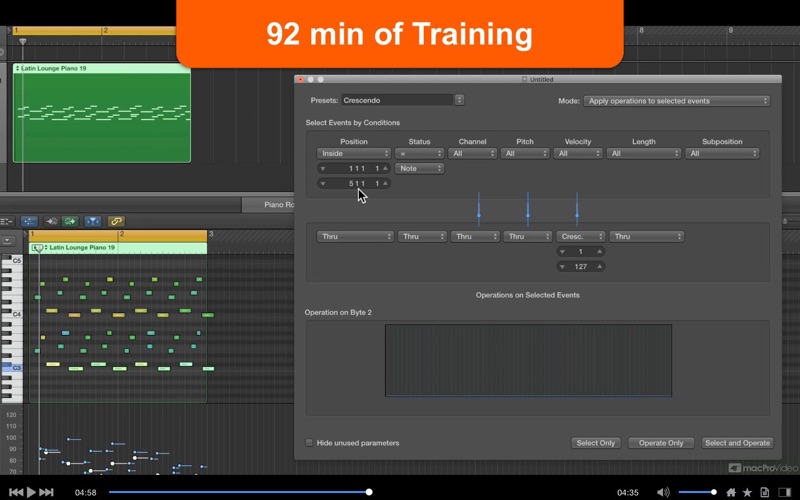This screenshot has width=800, height=500.
Task: Open the Length operation Thru dropdown
Action: (x=647, y=236)
